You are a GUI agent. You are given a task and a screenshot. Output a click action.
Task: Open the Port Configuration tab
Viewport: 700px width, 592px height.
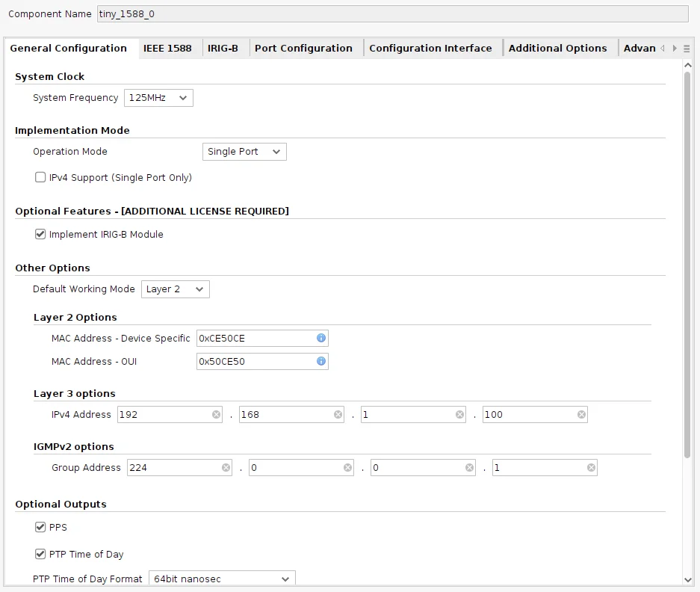point(303,49)
